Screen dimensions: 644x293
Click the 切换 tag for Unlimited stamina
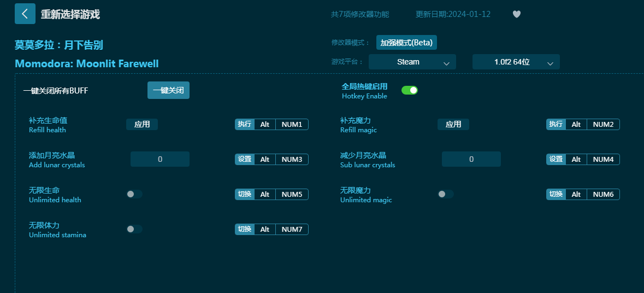pyautogui.click(x=245, y=229)
